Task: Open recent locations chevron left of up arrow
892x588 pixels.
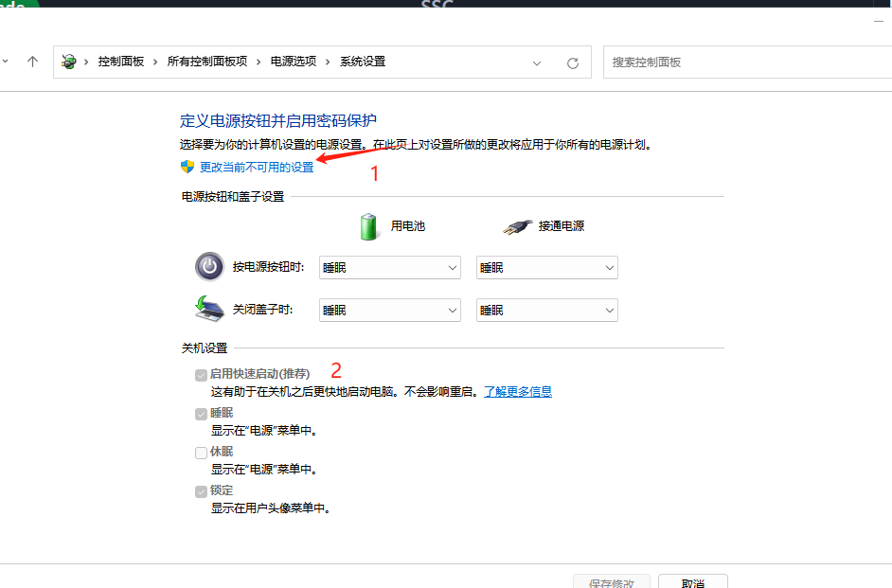Action: (5, 61)
